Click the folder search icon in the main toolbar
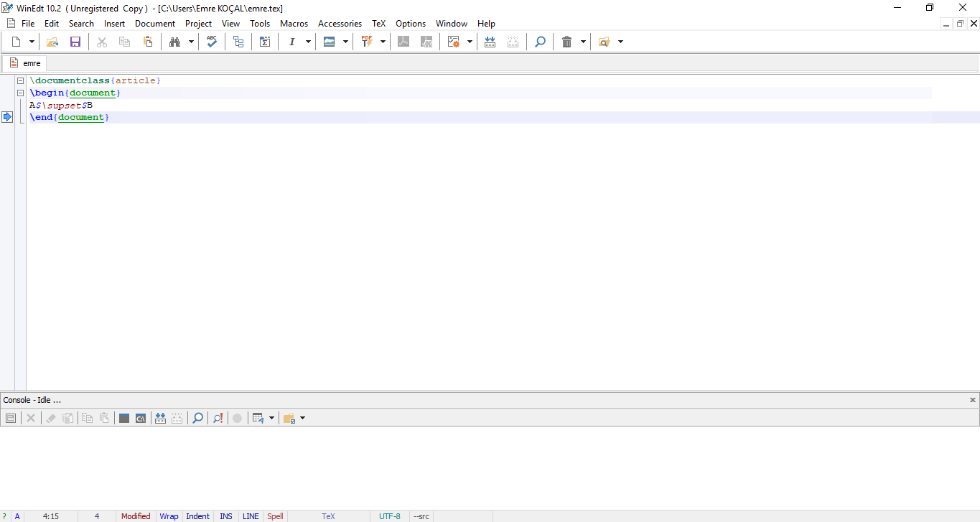 pyautogui.click(x=604, y=42)
